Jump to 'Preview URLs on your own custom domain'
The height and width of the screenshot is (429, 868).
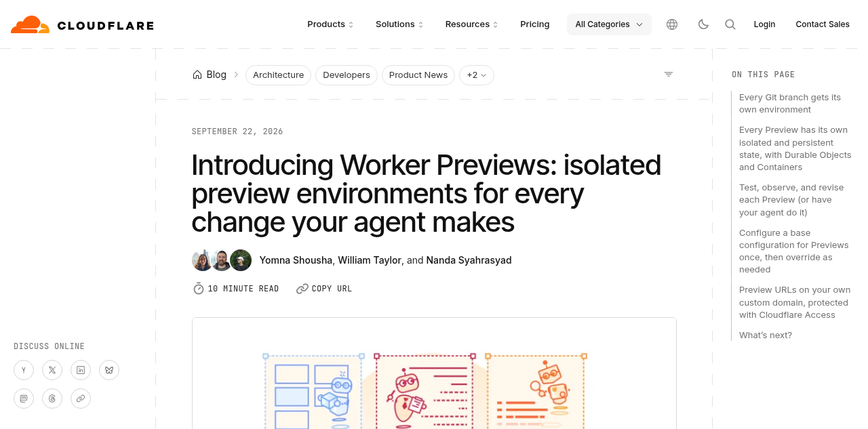[x=795, y=302]
